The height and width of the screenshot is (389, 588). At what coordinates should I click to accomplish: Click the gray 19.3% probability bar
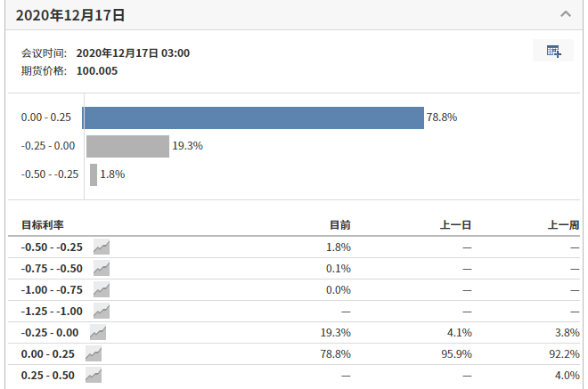(x=127, y=146)
